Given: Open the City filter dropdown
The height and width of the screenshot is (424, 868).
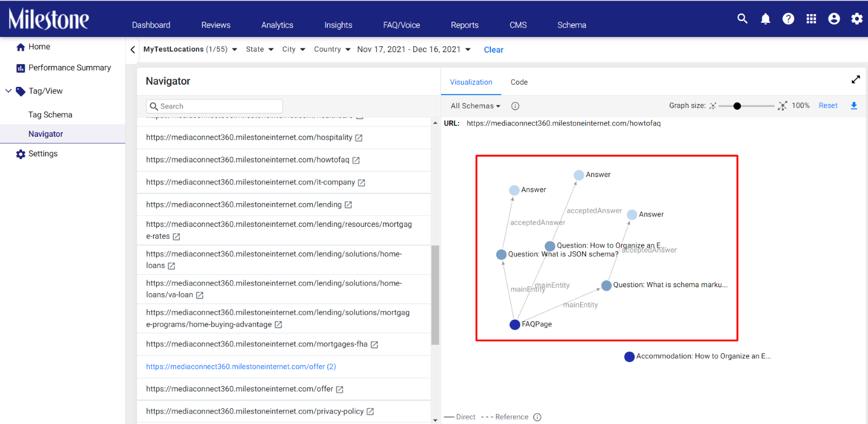Looking at the screenshot, I should [x=294, y=49].
